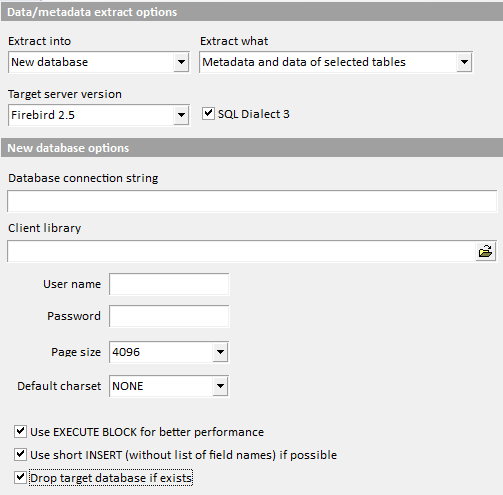Click the Firebird 2.5 combo box value
The height and width of the screenshot is (495, 503).
[43, 115]
